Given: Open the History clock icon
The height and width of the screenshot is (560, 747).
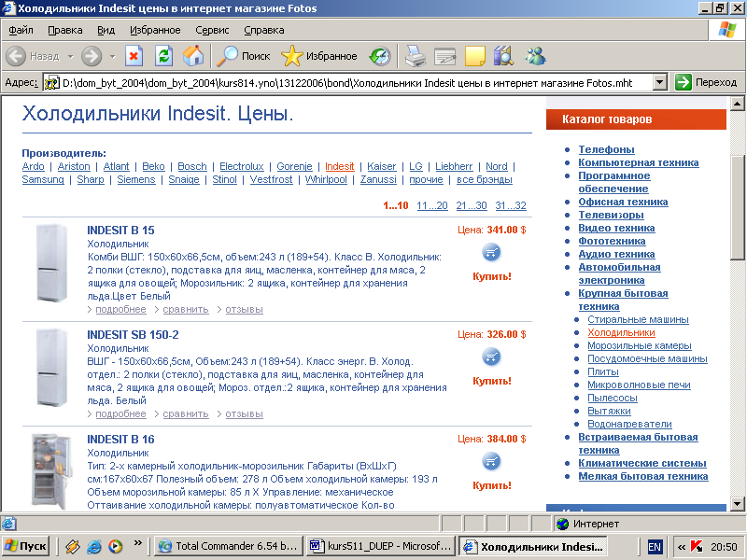Looking at the screenshot, I should click(x=380, y=56).
